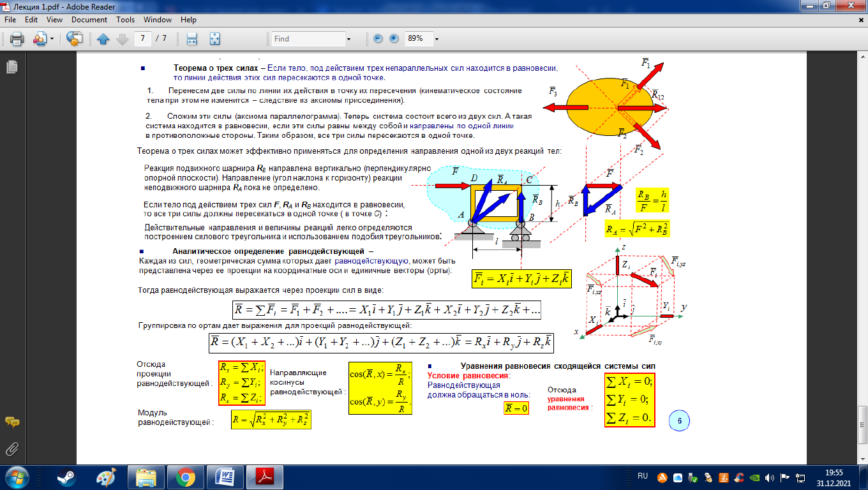Click the page number 6 circle
Image resolution: width=868 pixels, height=490 pixels.
(680, 421)
